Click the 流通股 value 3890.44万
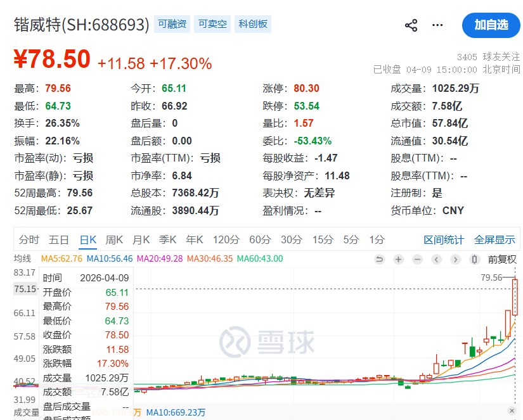Screen dimensions: 523x420 click(195, 211)
